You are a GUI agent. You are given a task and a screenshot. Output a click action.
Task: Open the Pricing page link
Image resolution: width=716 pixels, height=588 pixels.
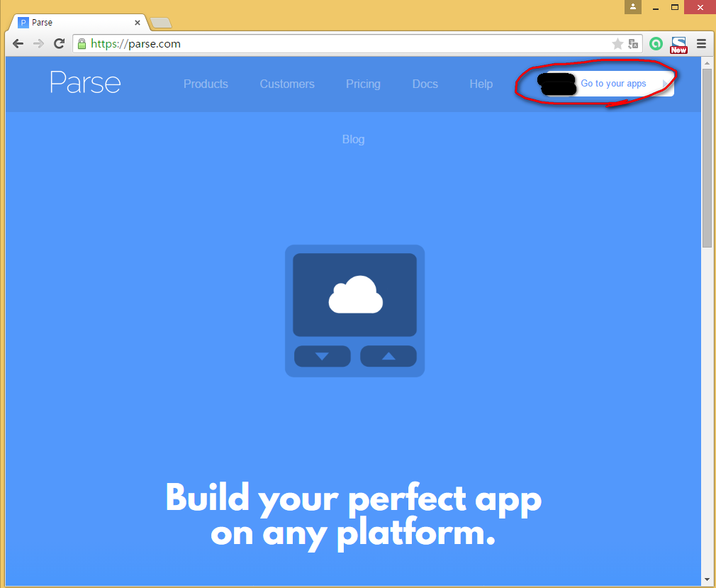click(x=363, y=84)
